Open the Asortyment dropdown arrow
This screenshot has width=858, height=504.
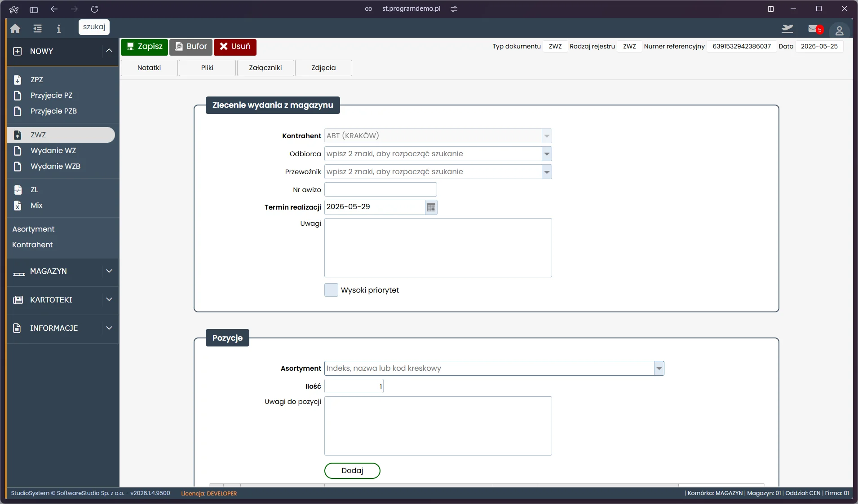click(x=659, y=368)
